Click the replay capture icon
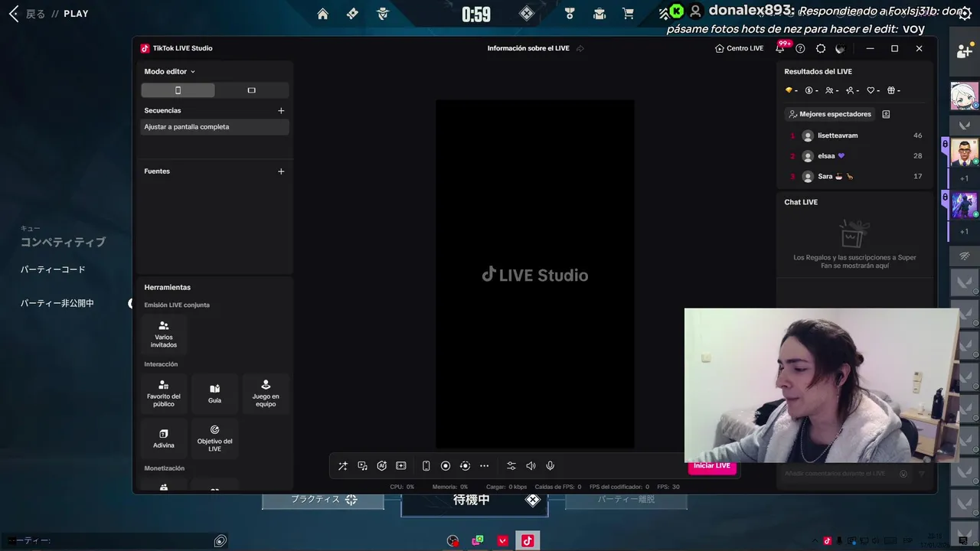Screen dimensions: 980x551 point(465,466)
